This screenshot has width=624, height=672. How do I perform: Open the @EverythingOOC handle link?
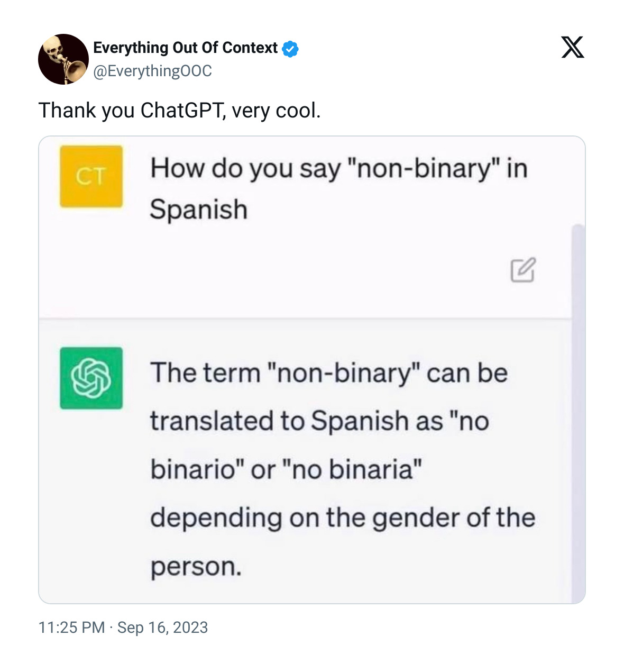point(152,71)
